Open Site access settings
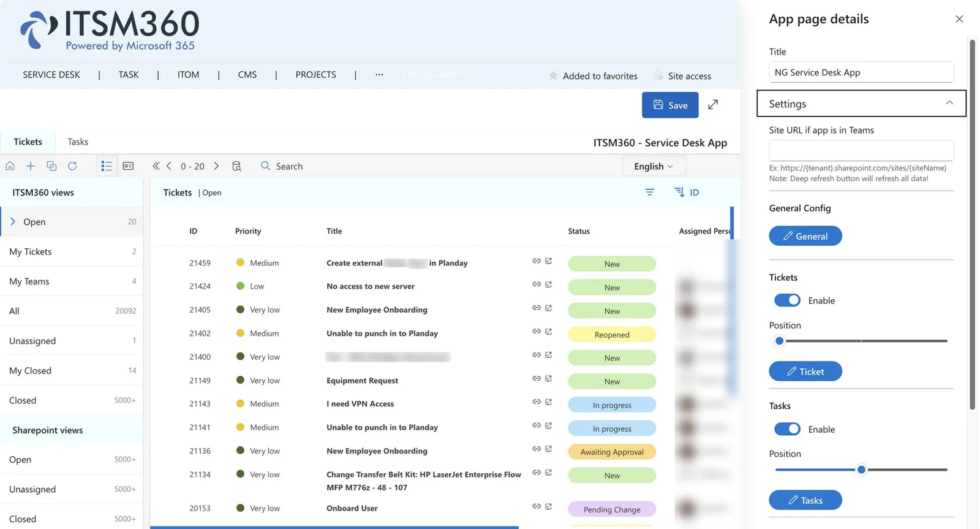Screen dimensions: 980x529 coord(682,76)
